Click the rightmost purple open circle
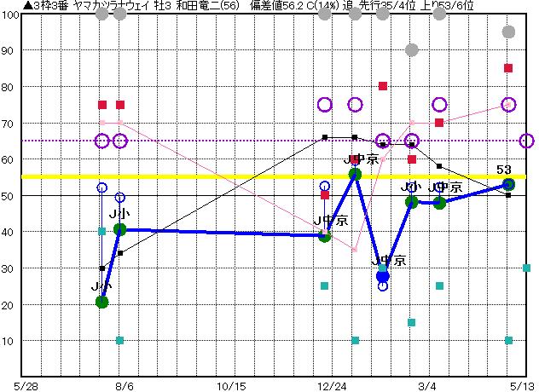Screen dimensions: 539x392 click(x=527, y=141)
